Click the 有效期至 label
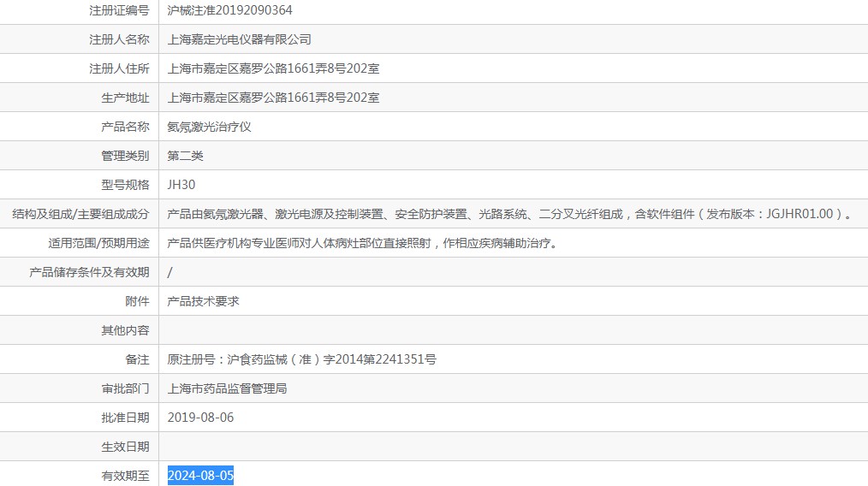Image resolution: width=868 pixels, height=486 pixels. click(125, 476)
